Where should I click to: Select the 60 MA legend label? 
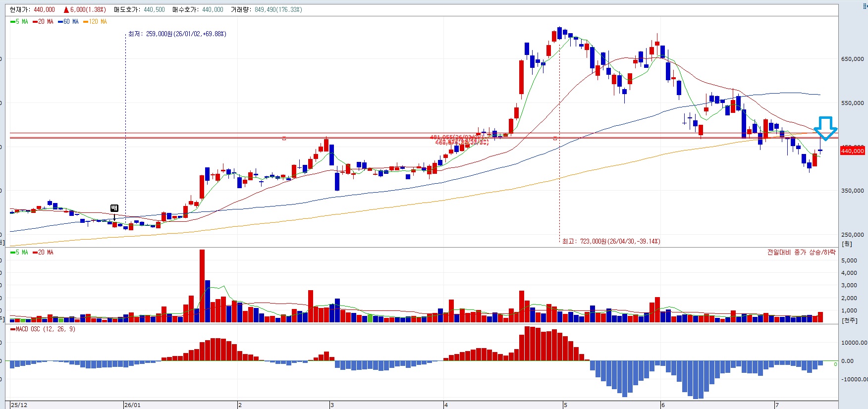tap(68, 22)
